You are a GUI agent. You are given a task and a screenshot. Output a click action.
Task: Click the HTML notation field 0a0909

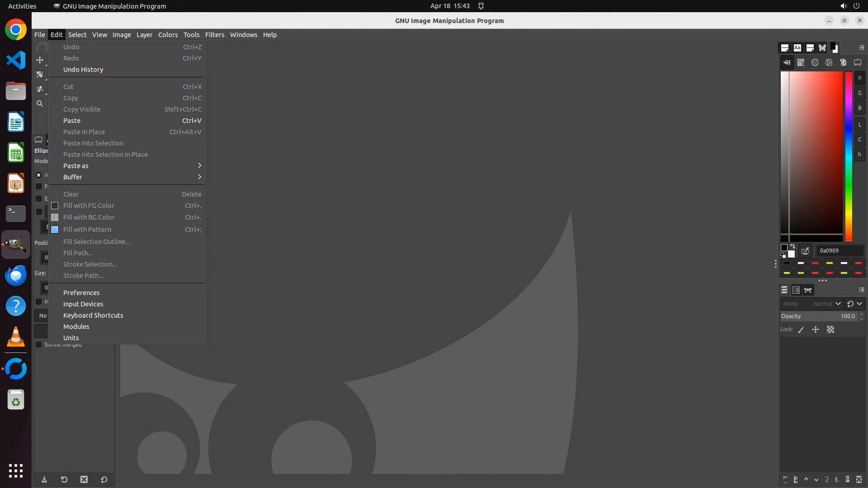(839, 251)
